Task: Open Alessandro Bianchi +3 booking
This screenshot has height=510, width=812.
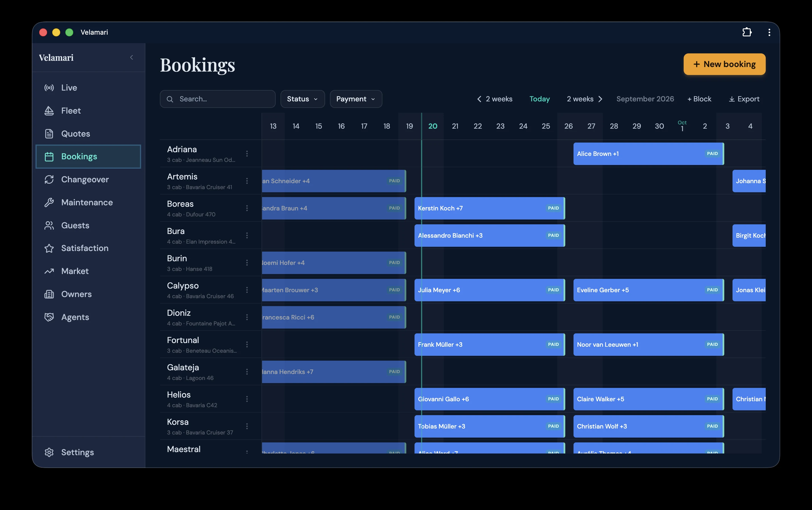Action: 490,235
